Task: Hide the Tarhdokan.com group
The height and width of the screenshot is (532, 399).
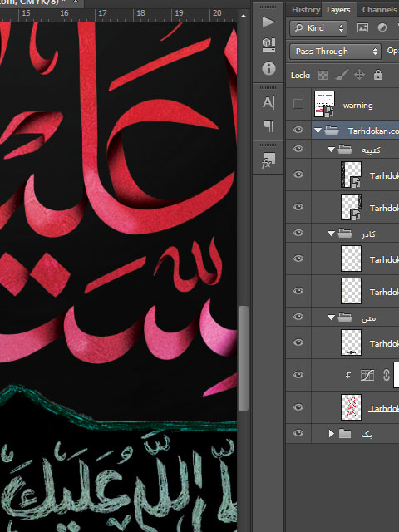Action: [x=298, y=130]
